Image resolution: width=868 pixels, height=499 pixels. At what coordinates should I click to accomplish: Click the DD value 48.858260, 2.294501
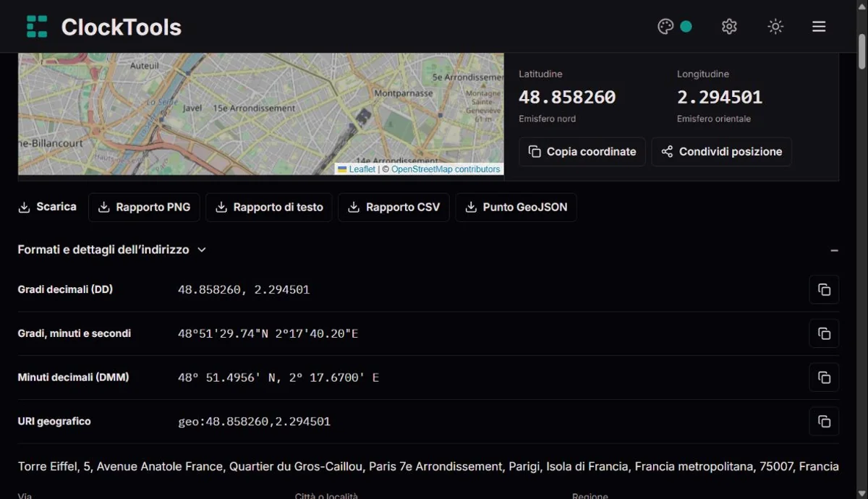(x=244, y=289)
